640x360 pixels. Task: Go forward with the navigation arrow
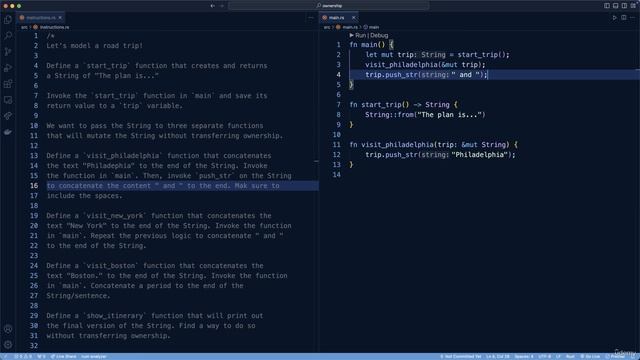click(222, 6)
